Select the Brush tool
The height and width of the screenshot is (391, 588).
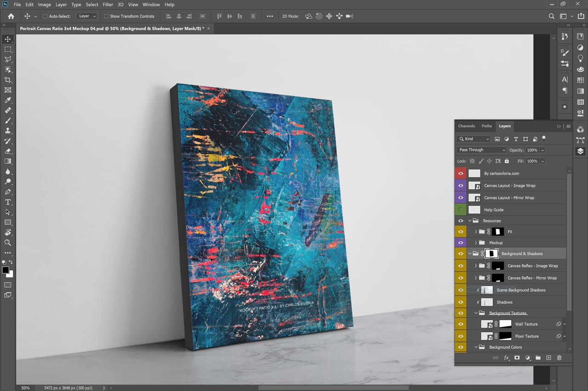(x=8, y=121)
